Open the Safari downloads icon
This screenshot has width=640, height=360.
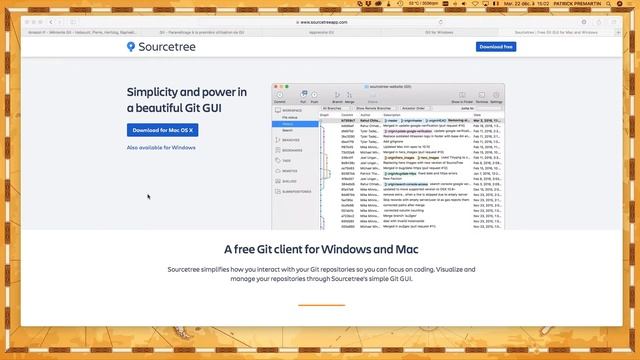584,22
